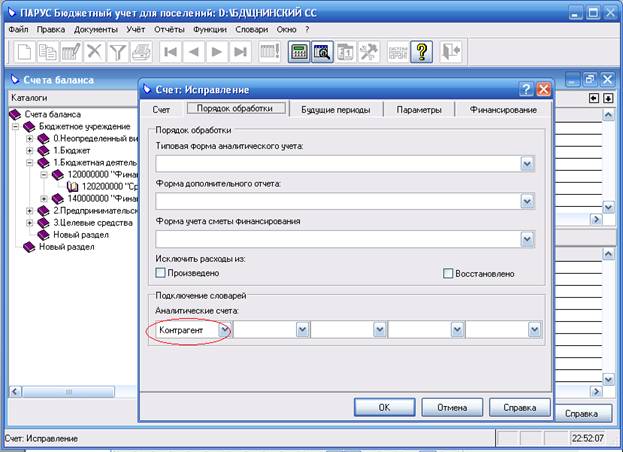This screenshot has width=623, height=452.
Task: Collapse the Бюджетное учреждение tree node
Action: pyautogui.click(x=15, y=127)
